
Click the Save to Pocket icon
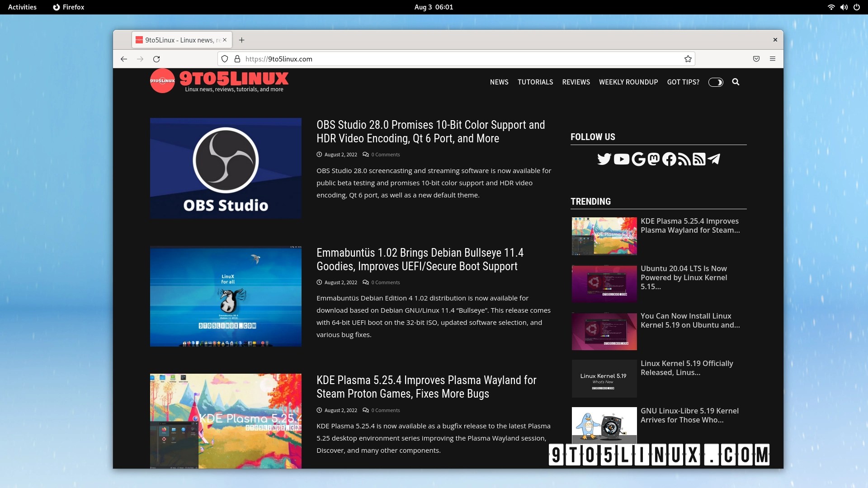[x=756, y=59]
